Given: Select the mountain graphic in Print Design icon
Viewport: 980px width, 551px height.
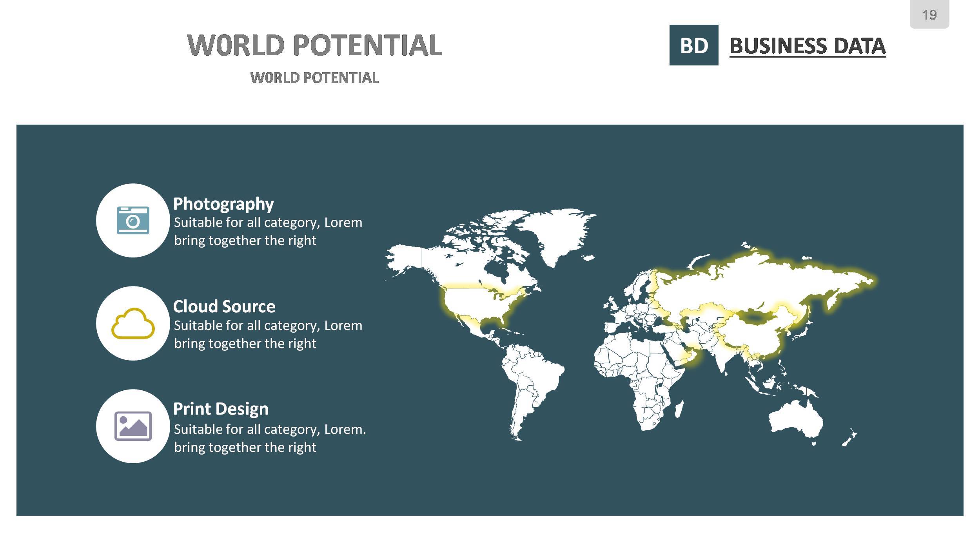Looking at the screenshot, I should (135, 429).
